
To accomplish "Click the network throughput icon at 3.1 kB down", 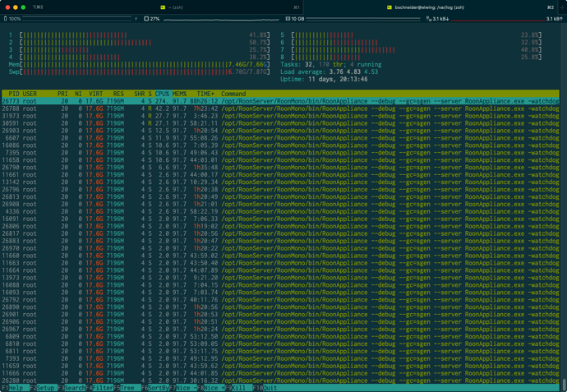I will (428, 18).
